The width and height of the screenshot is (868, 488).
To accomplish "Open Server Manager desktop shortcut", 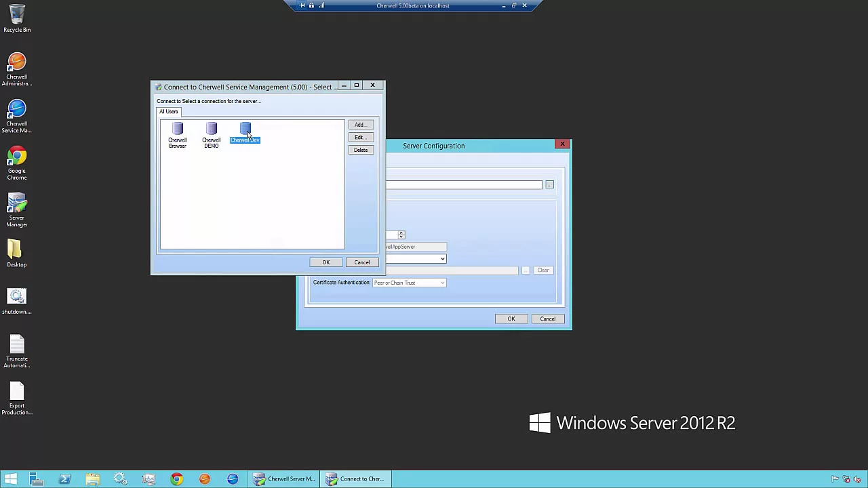I will click(17, 211).
